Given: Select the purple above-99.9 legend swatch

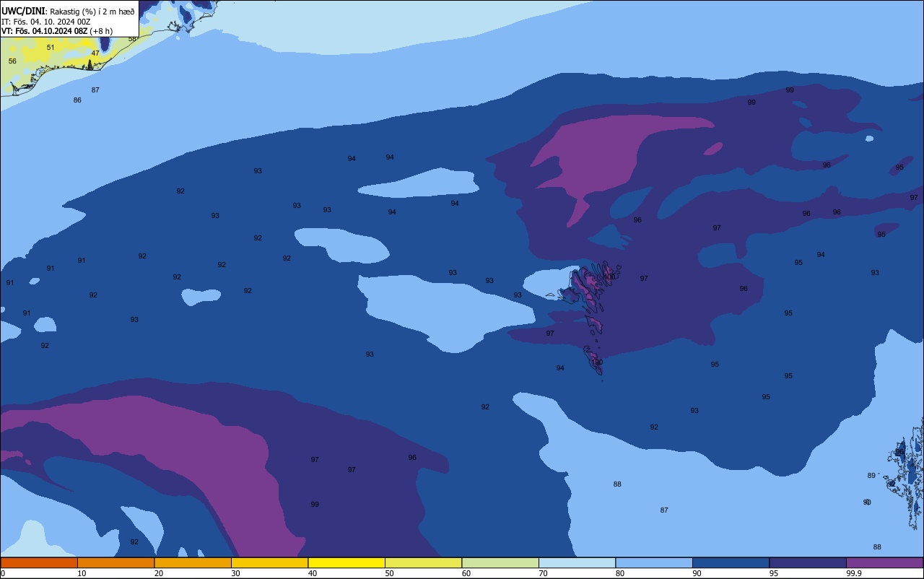Looking at the screenshot, I should [884, 562].
